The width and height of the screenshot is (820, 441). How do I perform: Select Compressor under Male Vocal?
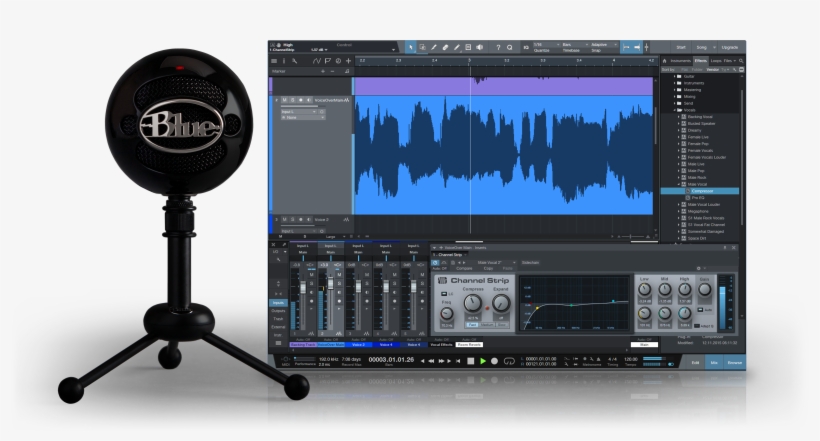click(702, 191)
